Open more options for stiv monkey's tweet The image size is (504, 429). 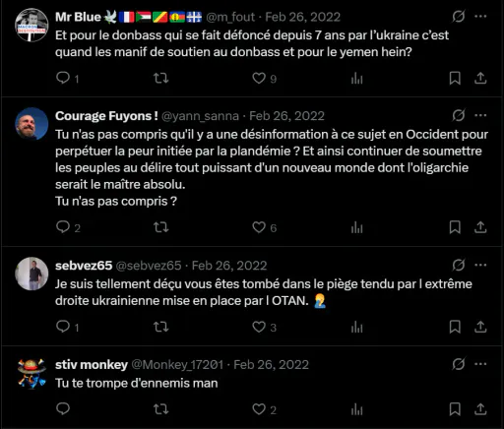click(x=480, y=364)
